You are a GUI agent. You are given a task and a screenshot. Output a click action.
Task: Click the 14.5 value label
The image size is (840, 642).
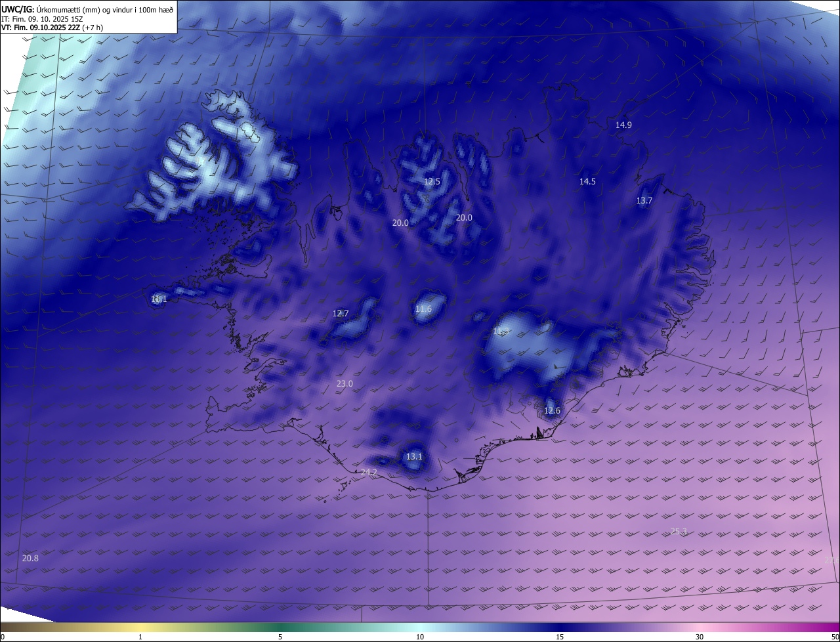point(587,181)
